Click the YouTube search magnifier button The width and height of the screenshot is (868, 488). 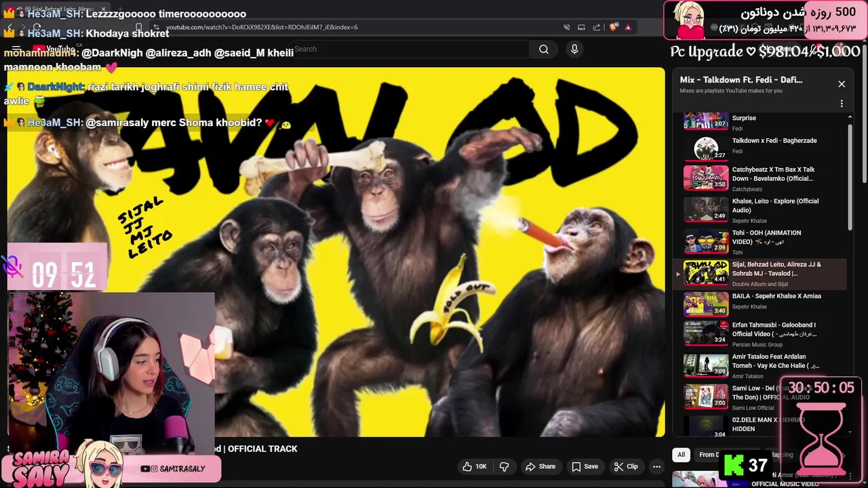coord(544,49)
